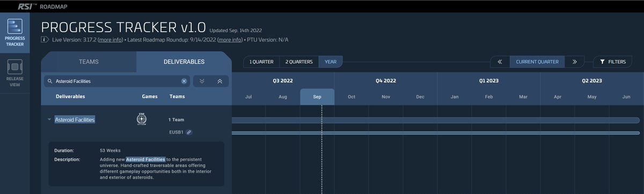Image resolution: width=644 pixels, height=194 pixels.
Task: Click the link icon next to EUSB1
Action: click(x=189, y=132)
